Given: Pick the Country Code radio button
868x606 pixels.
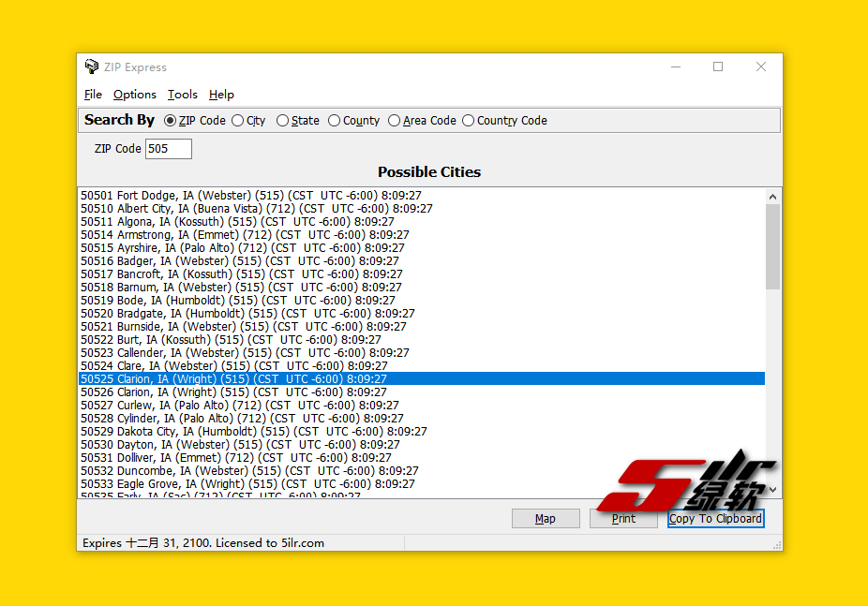Looking at the screenshot, I should (x=468, y=121).
